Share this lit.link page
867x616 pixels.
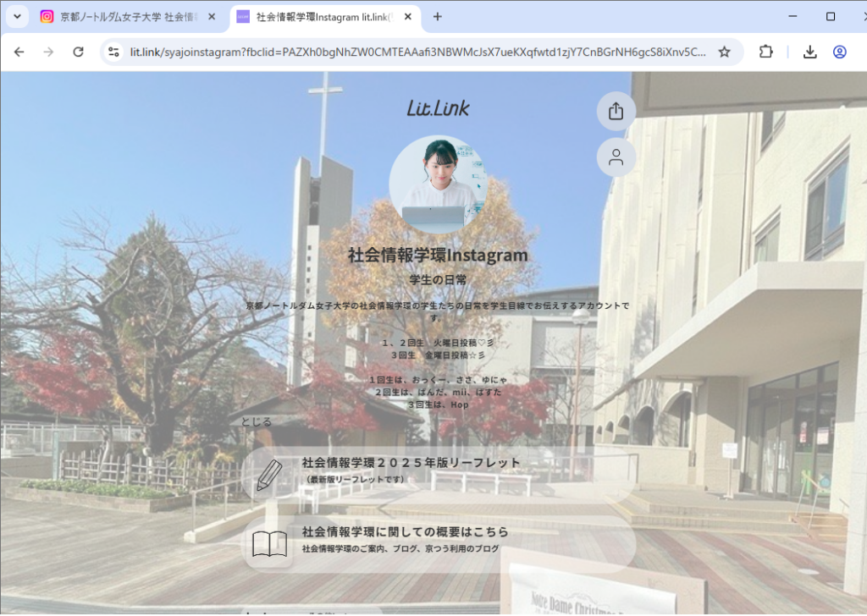[x=616, y=111]
